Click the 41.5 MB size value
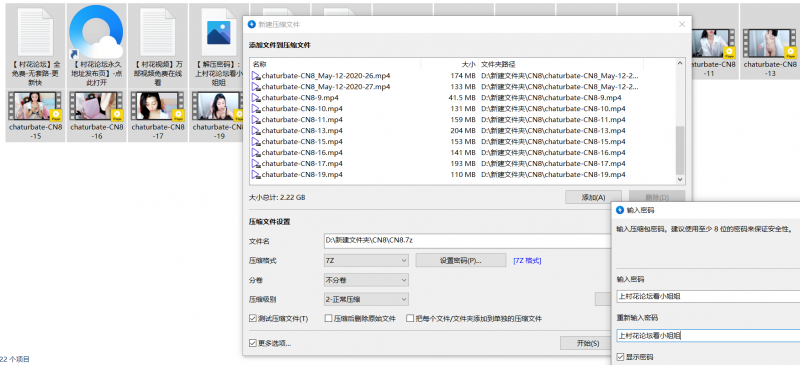This screenshot has height=365, width=800. click(462, 98)
